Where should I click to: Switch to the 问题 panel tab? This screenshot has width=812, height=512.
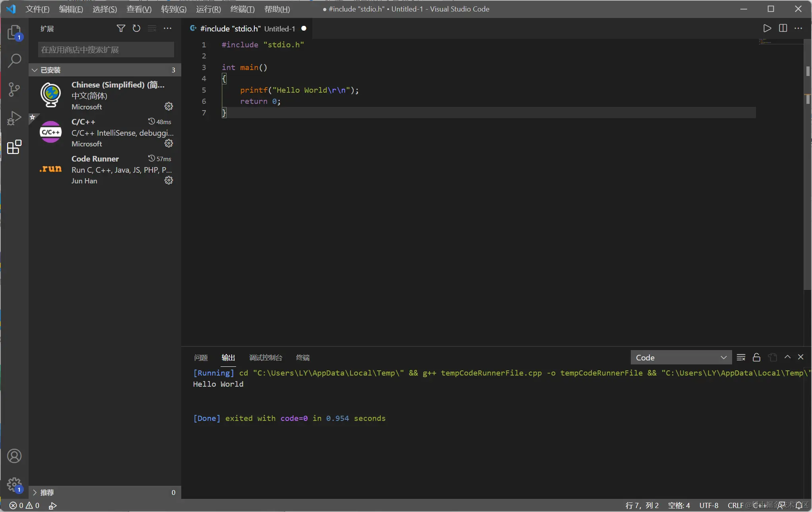(x=201, y=358)
